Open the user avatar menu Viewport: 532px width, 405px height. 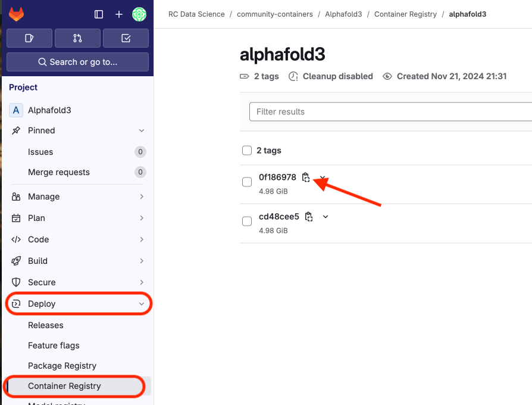139,14
